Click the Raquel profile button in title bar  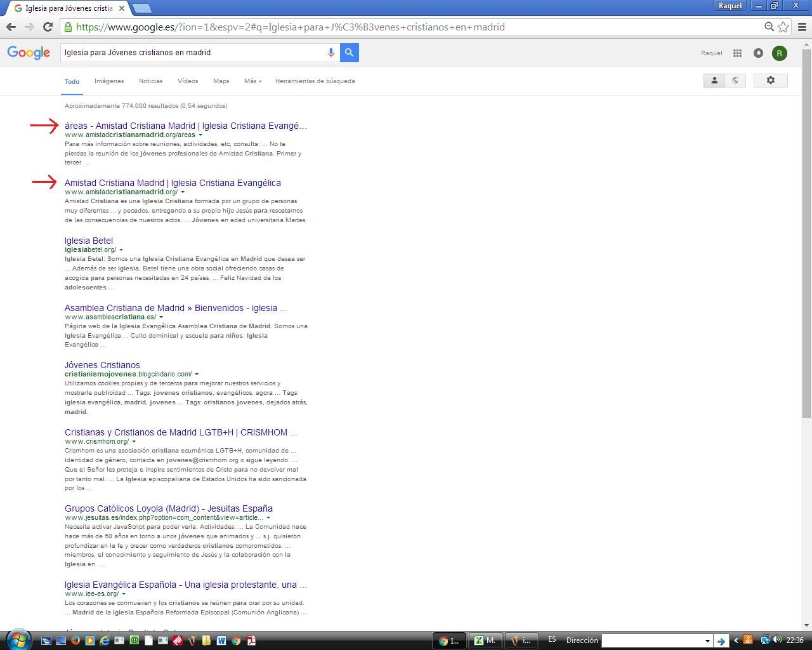point(730,5)
